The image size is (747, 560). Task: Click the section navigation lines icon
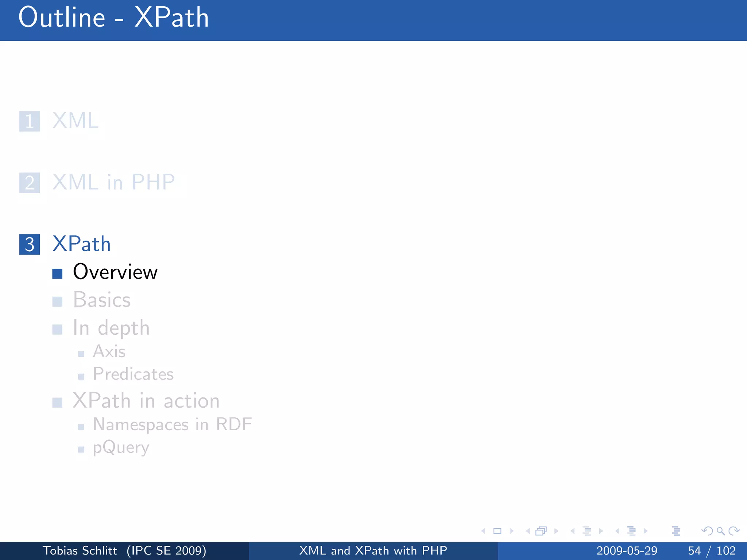pyautogui.click(x=631, y=531)
